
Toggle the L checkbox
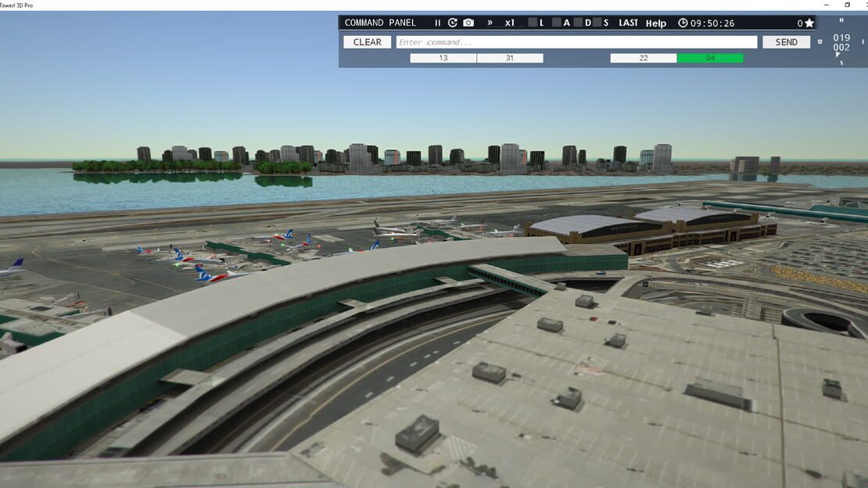532,23
